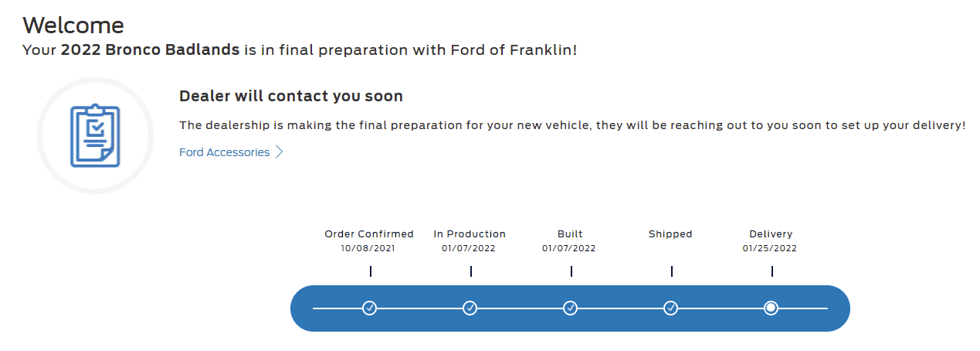The width and height of the screenshot is (980, 351).
Task: Select the Delivery current-step dot
Action: point(771,308)
